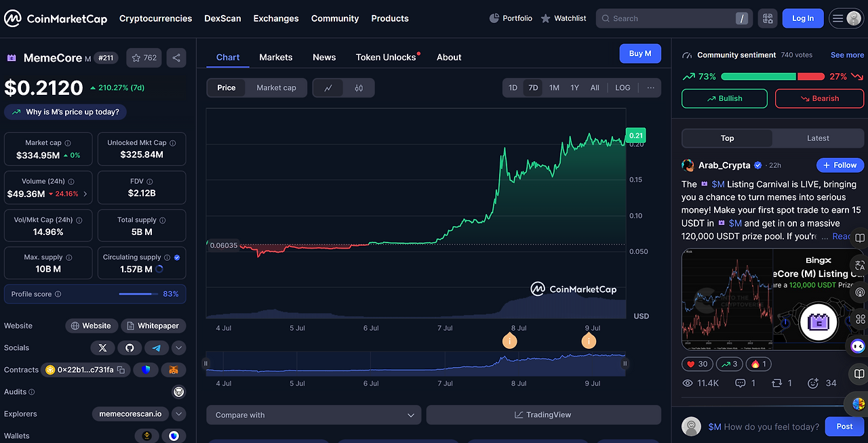The width and height of the screenshot is (868, 443).
Task: Toggle LOG scale on chart
Action: pyautogui.click(x=623, y=87)
